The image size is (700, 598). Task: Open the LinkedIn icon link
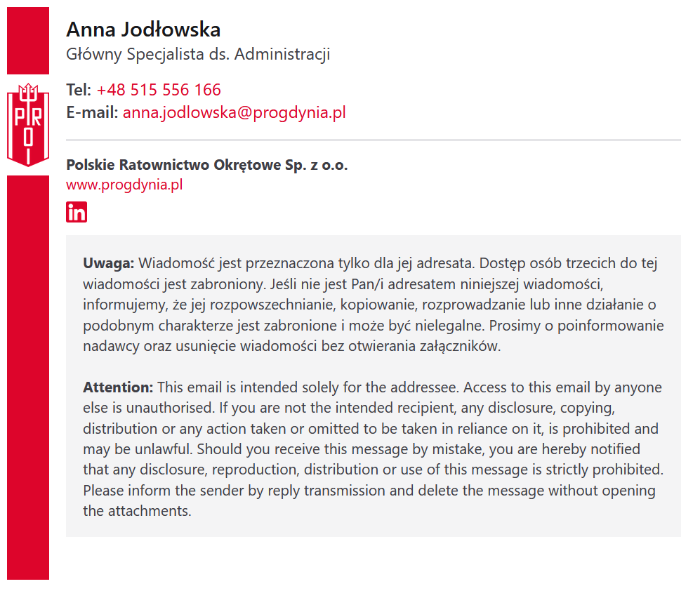77,212
